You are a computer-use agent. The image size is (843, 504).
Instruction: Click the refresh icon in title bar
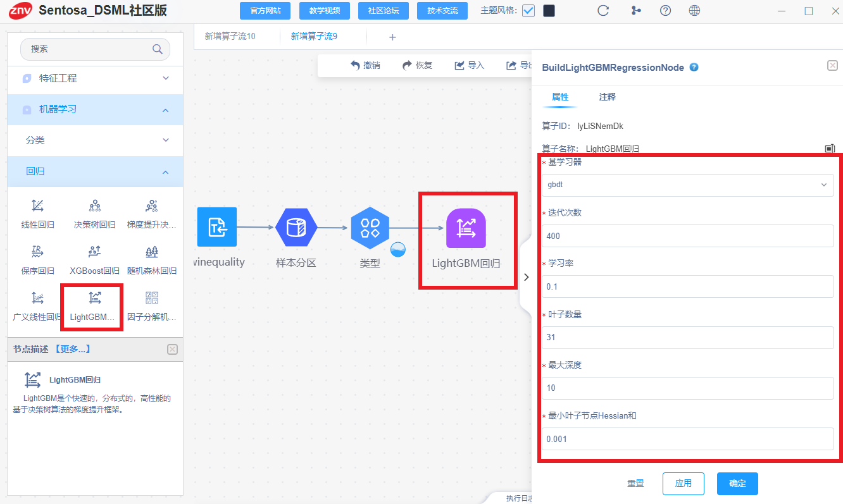[603, 11]
